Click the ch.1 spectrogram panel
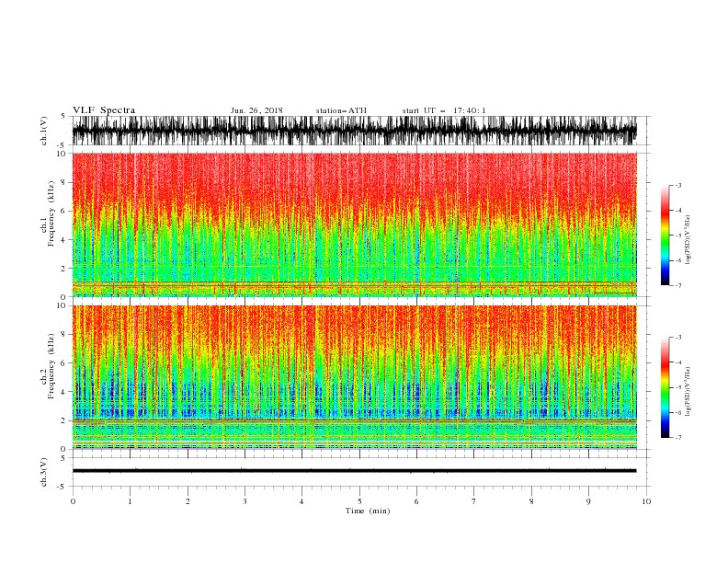The height and width of the screenshot is (563, 728). pos(354,224)
